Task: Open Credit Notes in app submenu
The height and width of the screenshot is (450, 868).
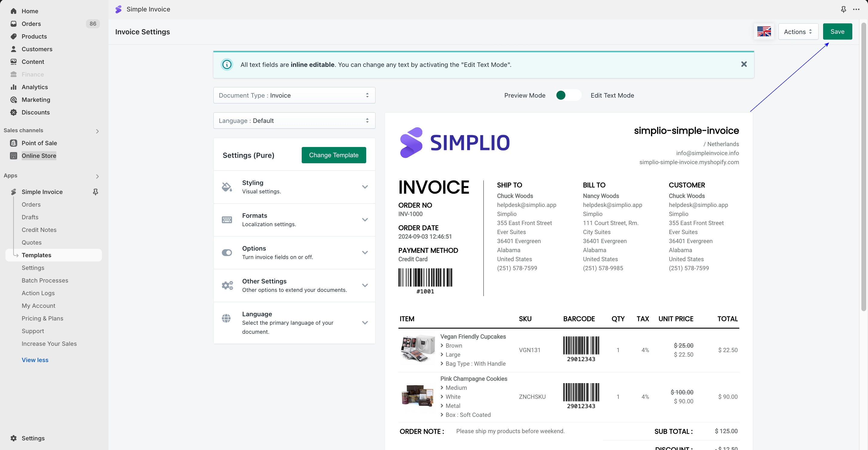Action: pyautogui.click(x=39, y=230)
